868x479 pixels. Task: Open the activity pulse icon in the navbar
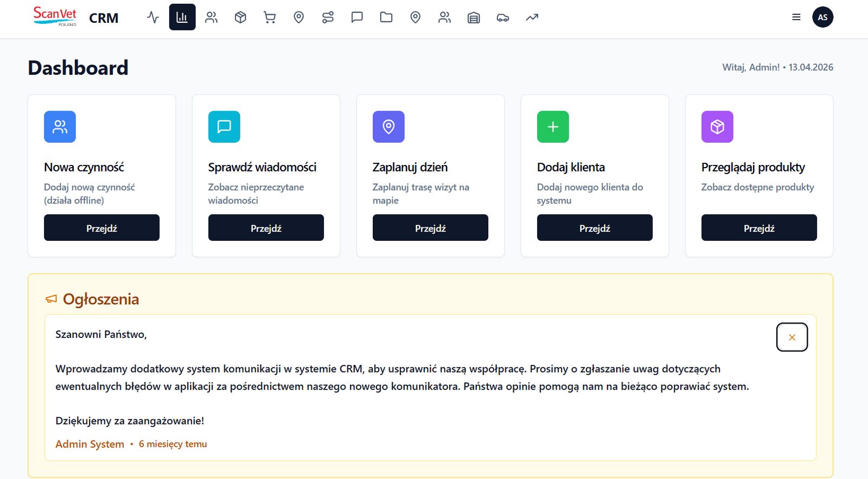coord(153,17)
